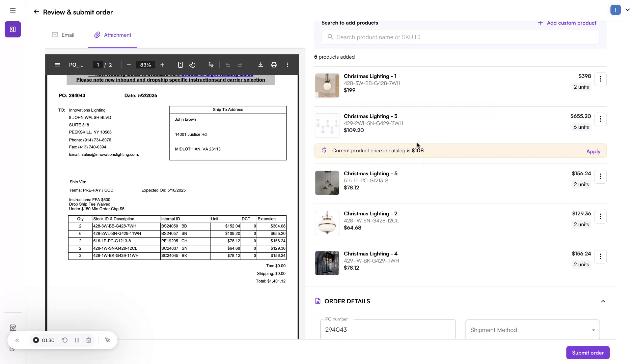This screenshot has height=364, width=635.
Task: Collapse the recording toolbar
Action: tap(17, 340)
